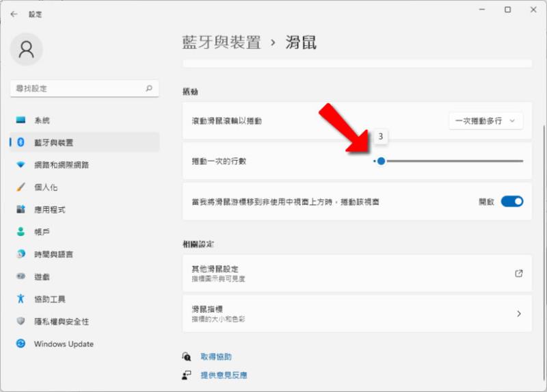Click 藍牙與裝置 breadcrumb in the header

[x=222, y=42]
